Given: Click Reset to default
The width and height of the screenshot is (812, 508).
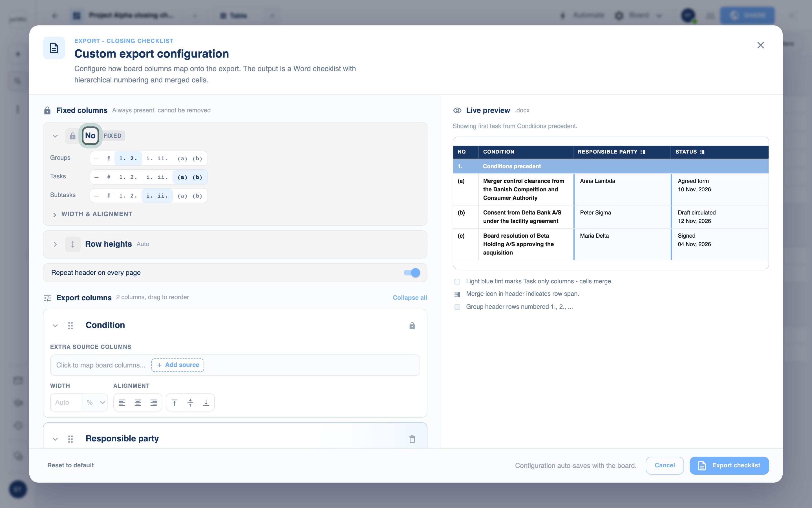Looking at the screenshot, I should tap(70, 465).
